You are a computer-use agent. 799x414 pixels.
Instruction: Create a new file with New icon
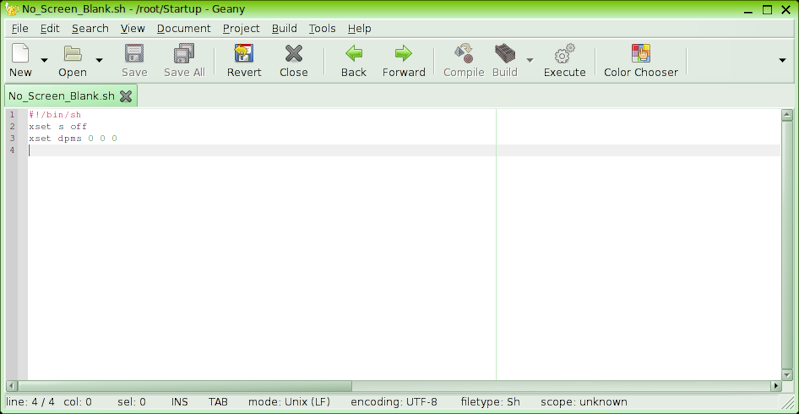click(20, 53)
